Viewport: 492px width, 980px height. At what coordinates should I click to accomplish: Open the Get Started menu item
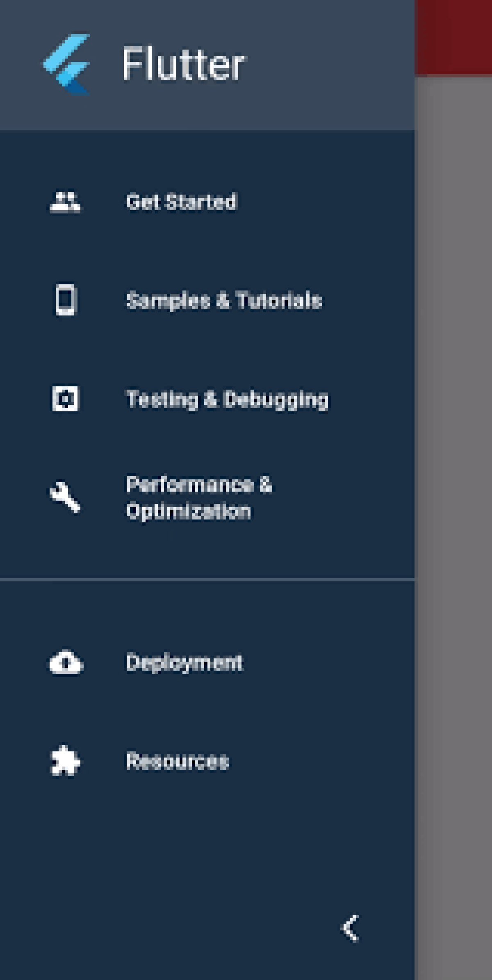pos(181,202)
